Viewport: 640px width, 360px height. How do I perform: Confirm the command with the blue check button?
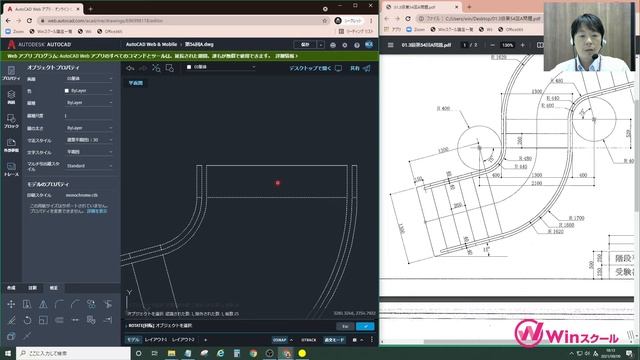point(365,326)
